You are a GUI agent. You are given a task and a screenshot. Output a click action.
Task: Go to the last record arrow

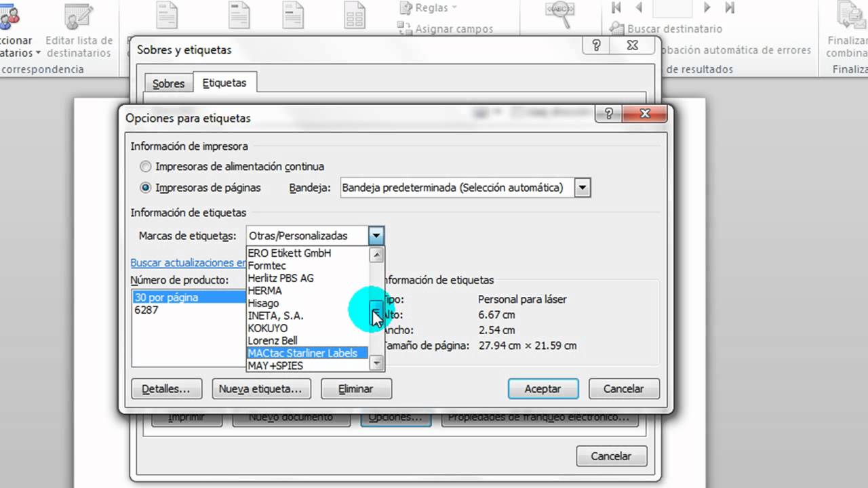click(730, 8)
